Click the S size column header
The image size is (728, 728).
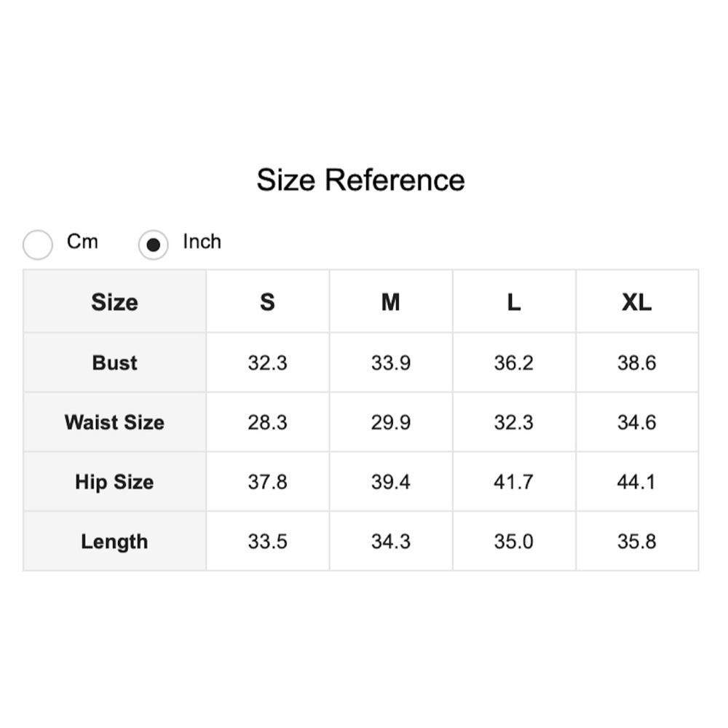coord(267,302)
